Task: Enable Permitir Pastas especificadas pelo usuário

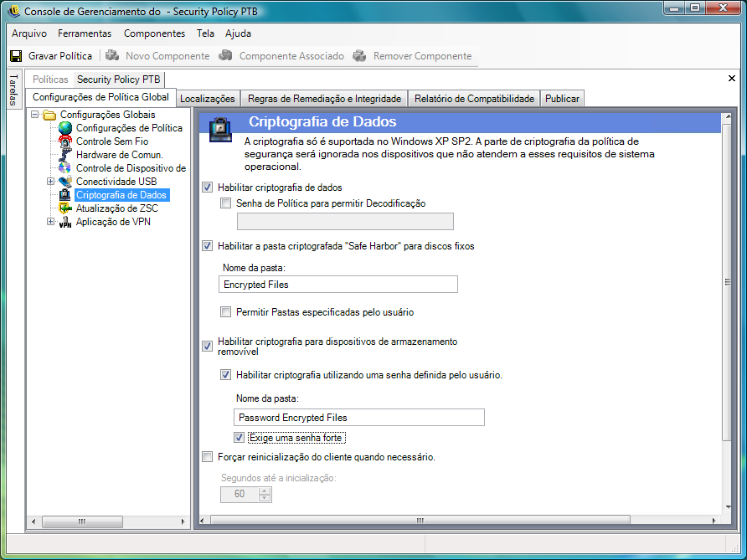Action: pyautogui.click(x=225, y=312)
